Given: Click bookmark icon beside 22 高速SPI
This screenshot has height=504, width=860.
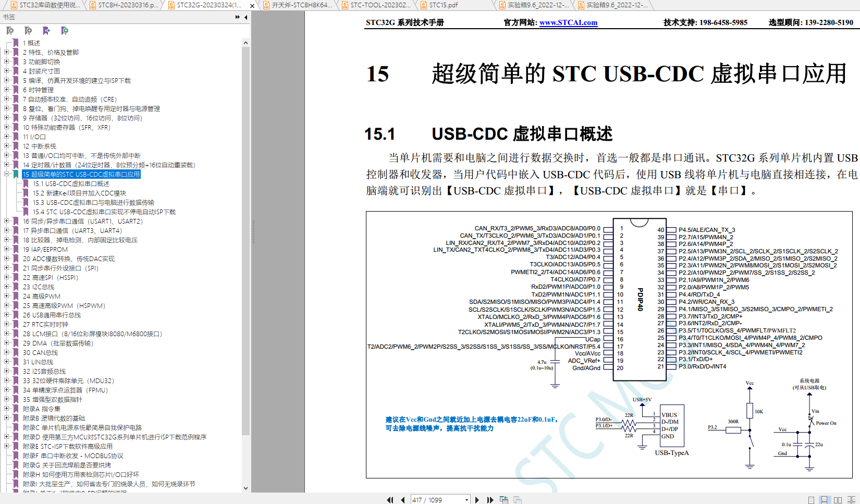Looking at the screenshot, I should coord(16,277).
